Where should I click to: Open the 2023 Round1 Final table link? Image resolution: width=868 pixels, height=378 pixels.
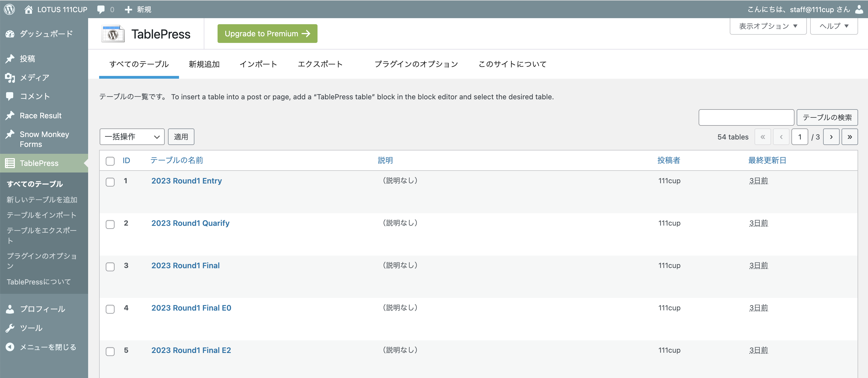[x=185, y=265]
